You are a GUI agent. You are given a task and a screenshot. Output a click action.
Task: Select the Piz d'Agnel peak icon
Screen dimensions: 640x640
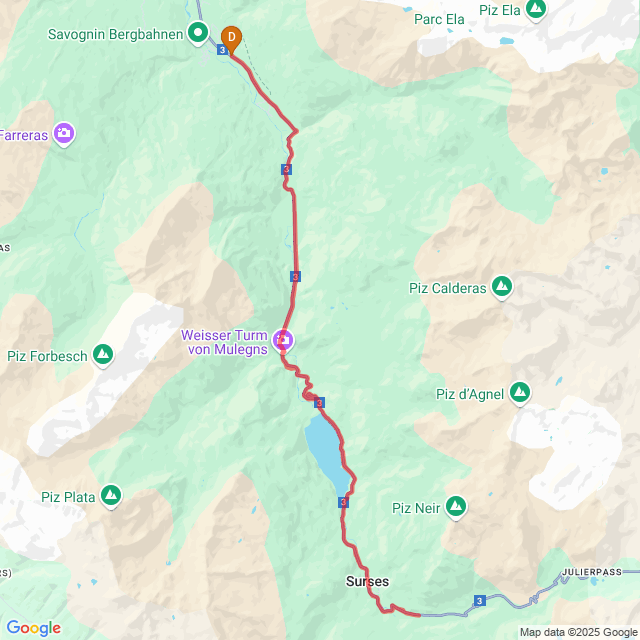click(x=520, y=393)
